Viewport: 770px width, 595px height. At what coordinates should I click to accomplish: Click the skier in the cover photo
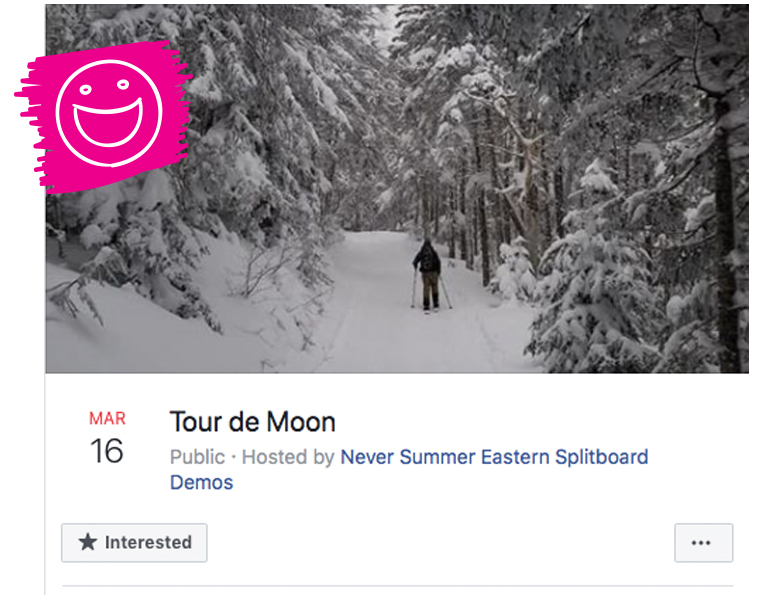click(x=430, y=275)
